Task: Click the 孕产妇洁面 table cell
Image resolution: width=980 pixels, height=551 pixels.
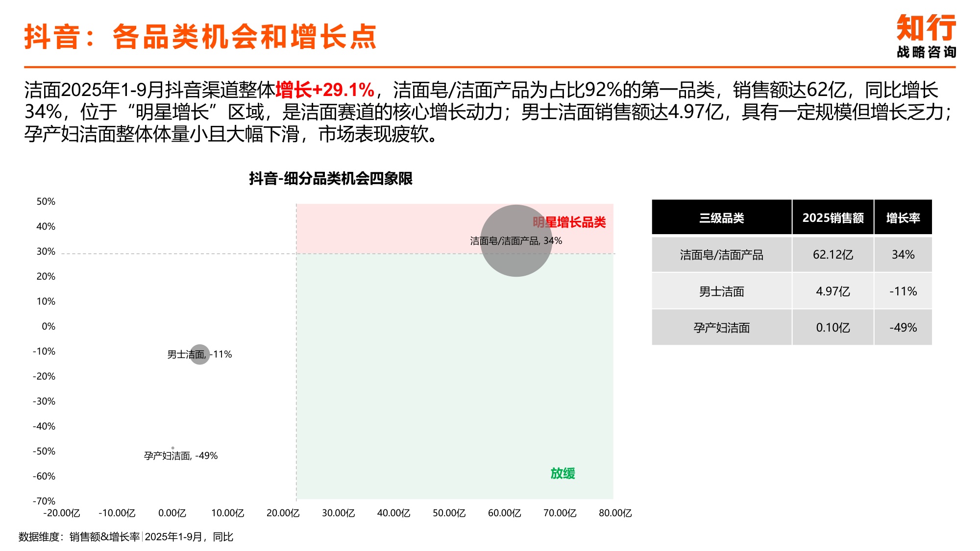Action: pyautogui.click(x=721, y=327)
